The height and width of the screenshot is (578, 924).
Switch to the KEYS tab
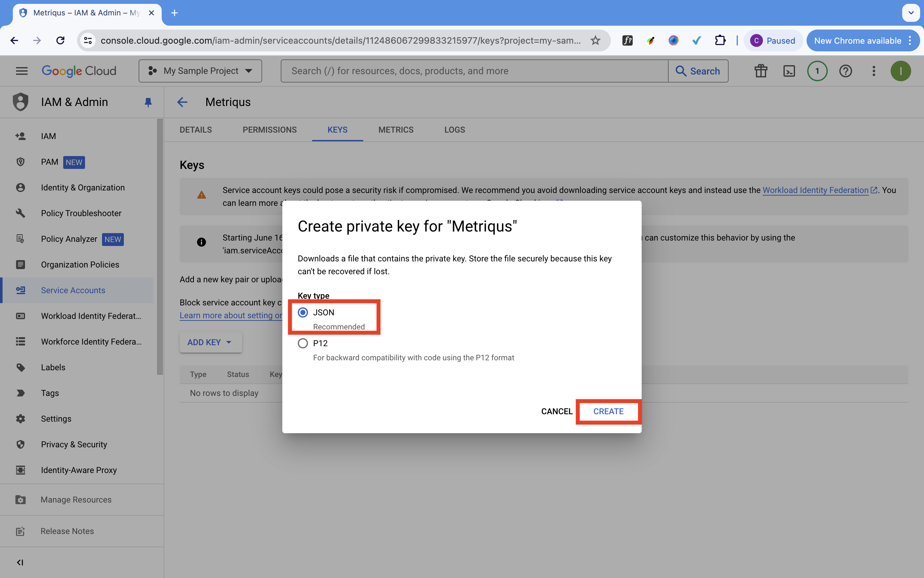click(338, 130)
